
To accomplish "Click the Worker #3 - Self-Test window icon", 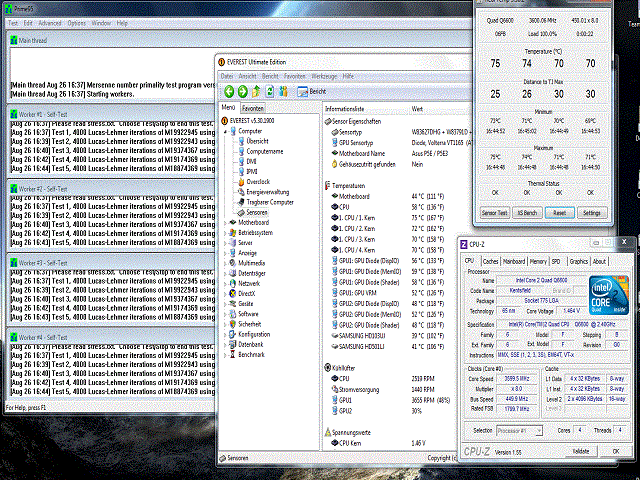I will click(13, 263).
